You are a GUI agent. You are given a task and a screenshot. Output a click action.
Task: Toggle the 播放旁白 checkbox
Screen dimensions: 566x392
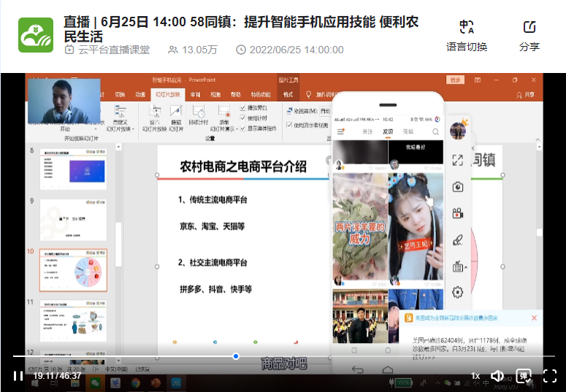[242, 107]
